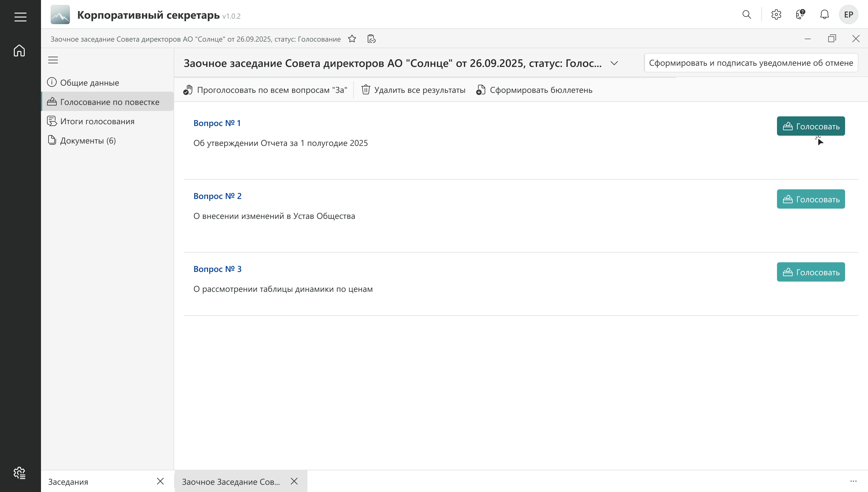Open settings gear in top bar
The image size is (868, 492).
tap(776, 14)
